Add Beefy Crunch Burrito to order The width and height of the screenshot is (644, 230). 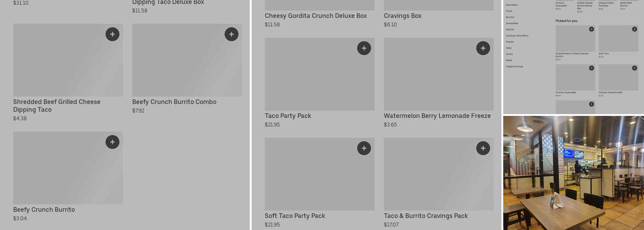[112, 142]
